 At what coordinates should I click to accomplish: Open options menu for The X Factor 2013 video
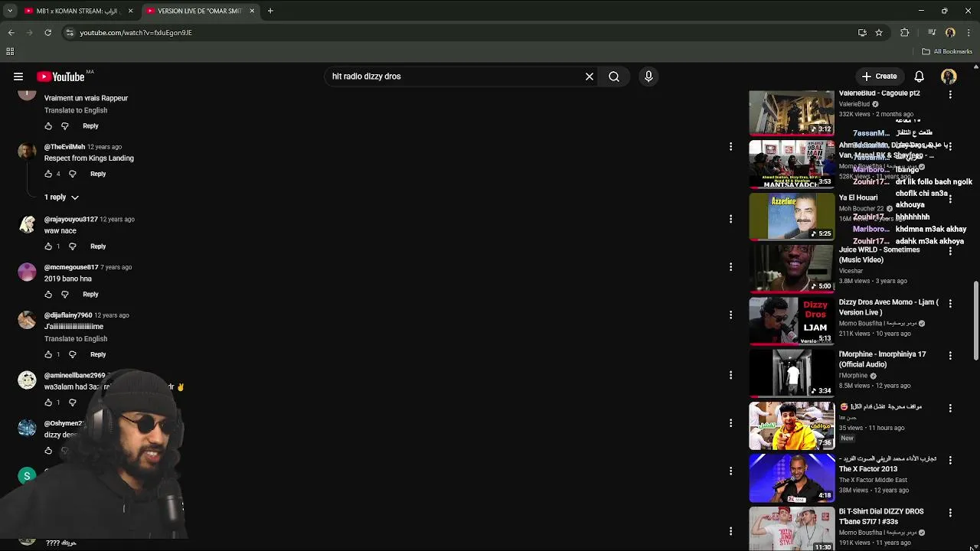tap(950, 461)
